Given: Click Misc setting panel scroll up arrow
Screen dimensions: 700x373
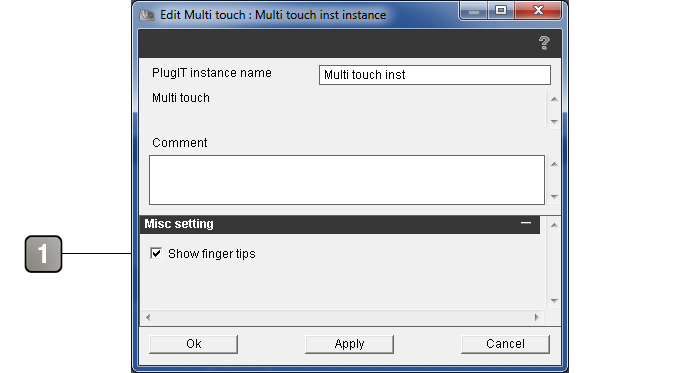Looking at the screenshot, I should tap(554, 225).
